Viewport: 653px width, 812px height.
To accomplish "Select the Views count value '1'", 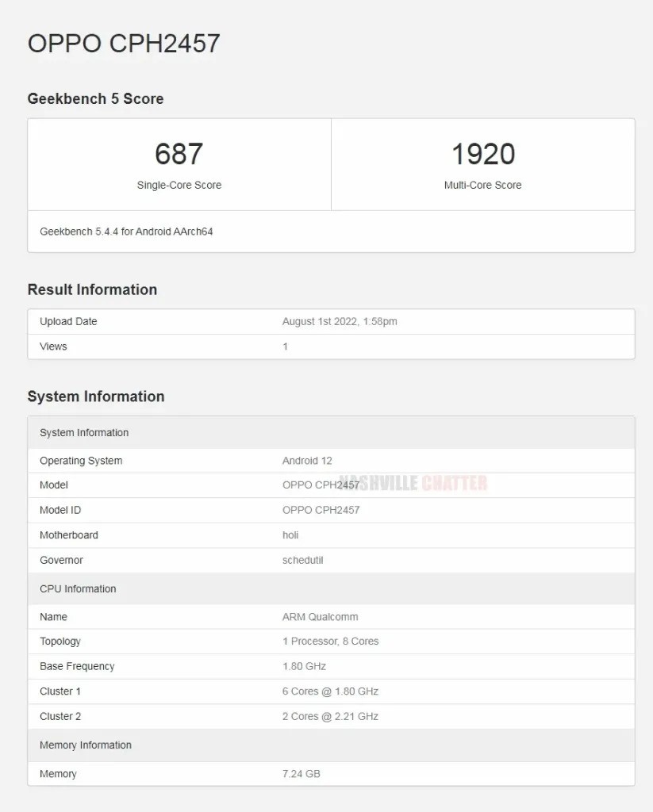I will coord(285,347).
